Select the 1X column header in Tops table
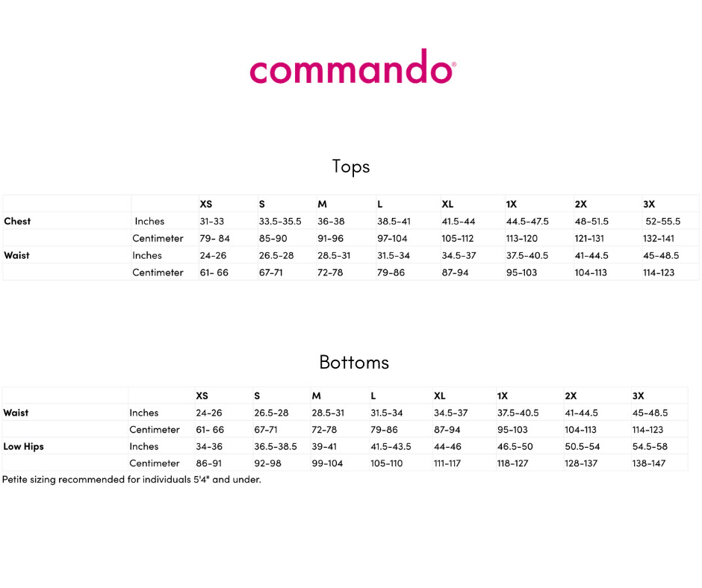Image resolution: width=702 pixels, height=588 pixels. [x=512, y=204]
